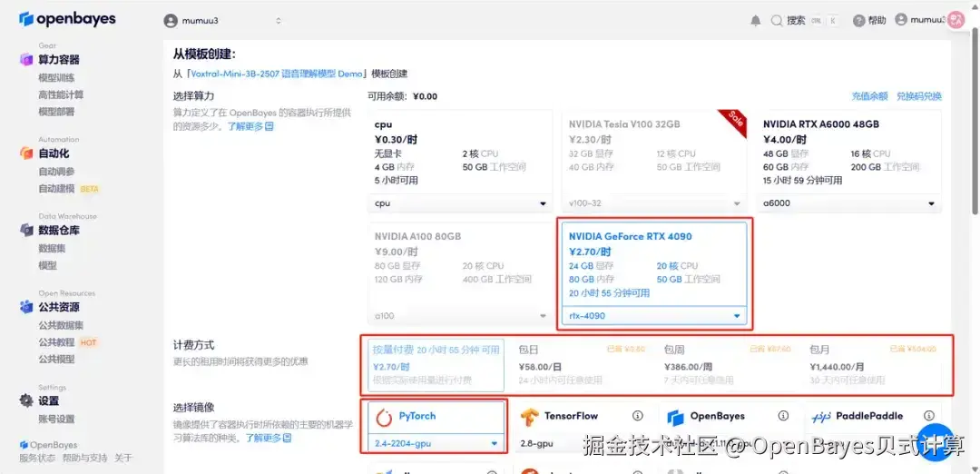This screenshot has height=474, width=980.
Task: Open 账号设置 in sidebar
Action: [x=56, y=419]
